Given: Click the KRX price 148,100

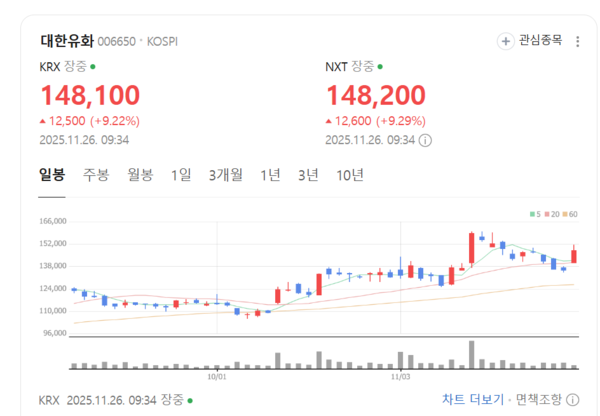Looking at the screenshot, I should (x=90, y=95).
